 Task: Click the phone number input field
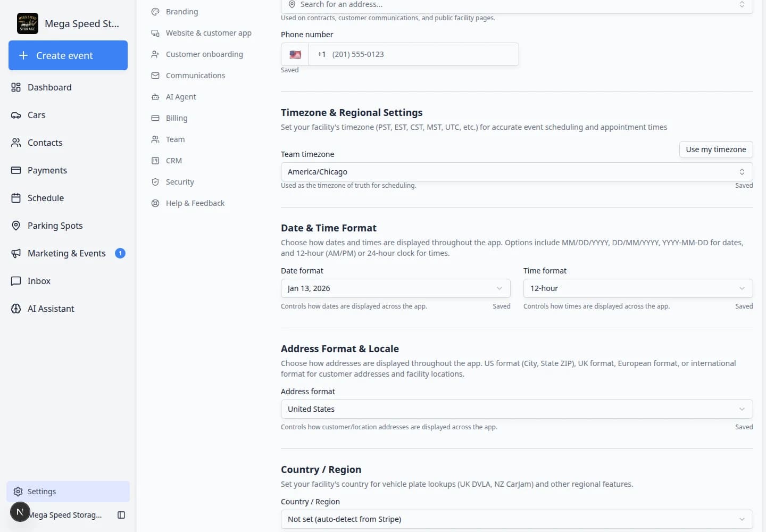pyautogui.click(x=414, y=54)
